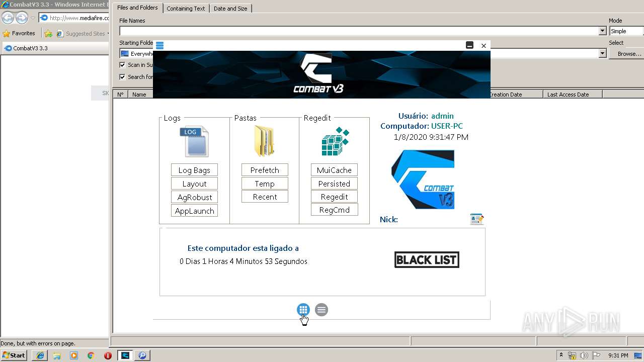Select the search tool taskbar button

tap(142, 355)
